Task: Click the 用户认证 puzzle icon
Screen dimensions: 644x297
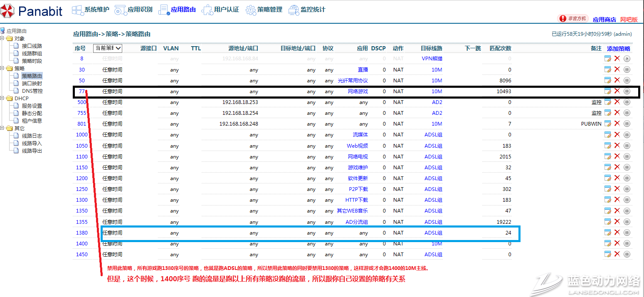Action: [207, 10]
